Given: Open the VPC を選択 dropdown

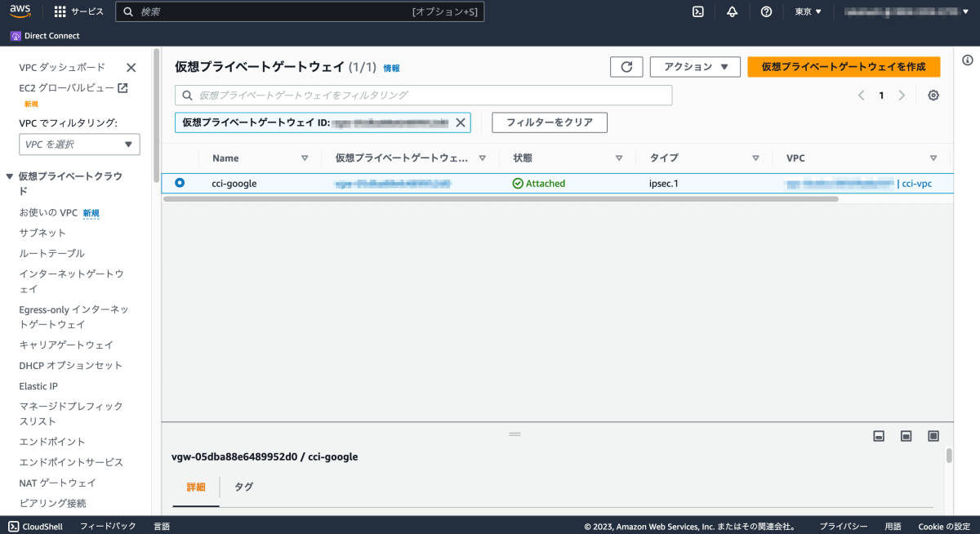Looking at the screenshot, I should (79, 145).
